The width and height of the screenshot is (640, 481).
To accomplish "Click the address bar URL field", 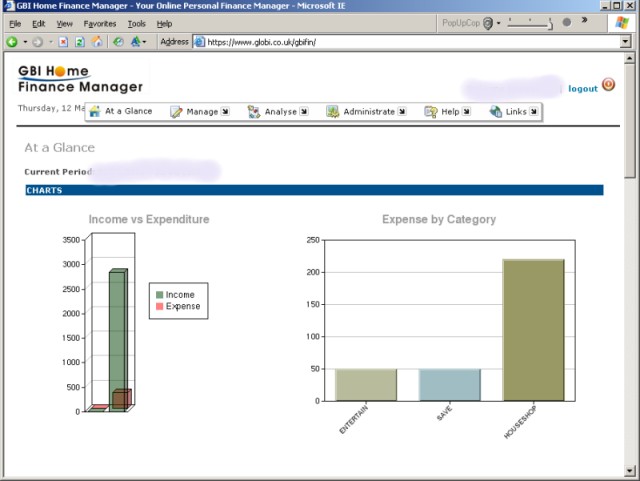I will pos(400,42).
